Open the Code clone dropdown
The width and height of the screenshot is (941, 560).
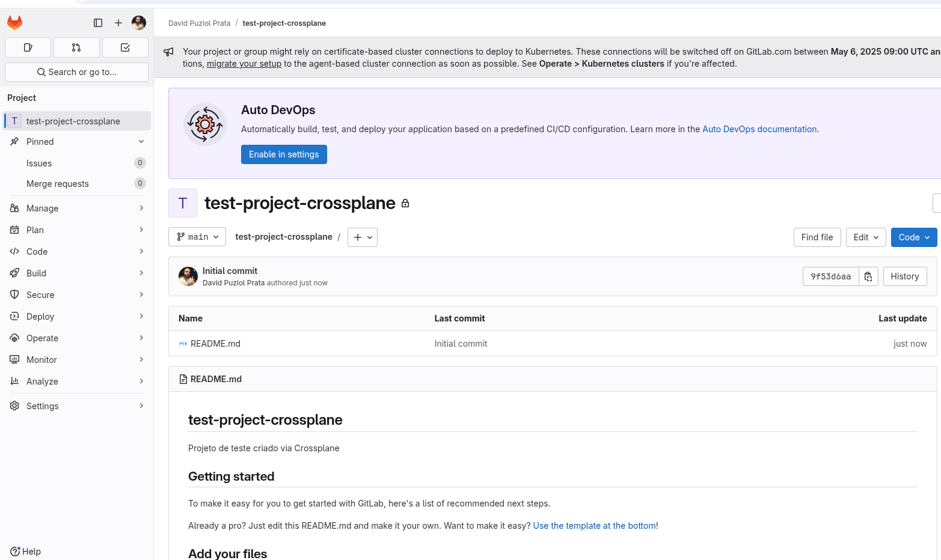[913, 237]
